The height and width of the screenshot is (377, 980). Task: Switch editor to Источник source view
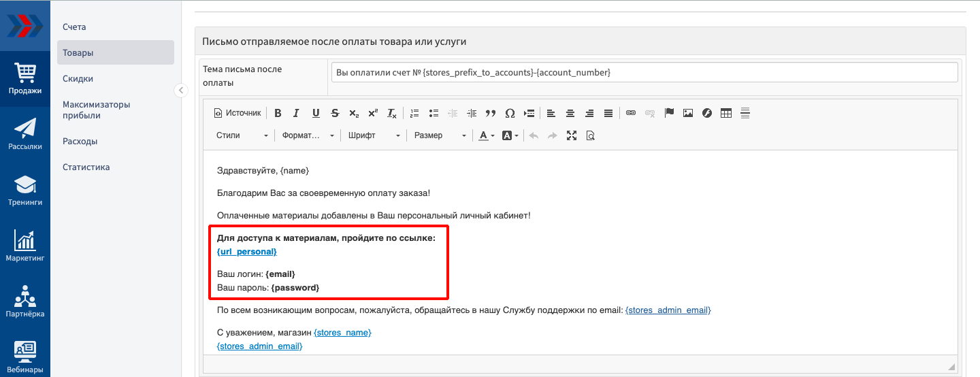pos(238,113)
